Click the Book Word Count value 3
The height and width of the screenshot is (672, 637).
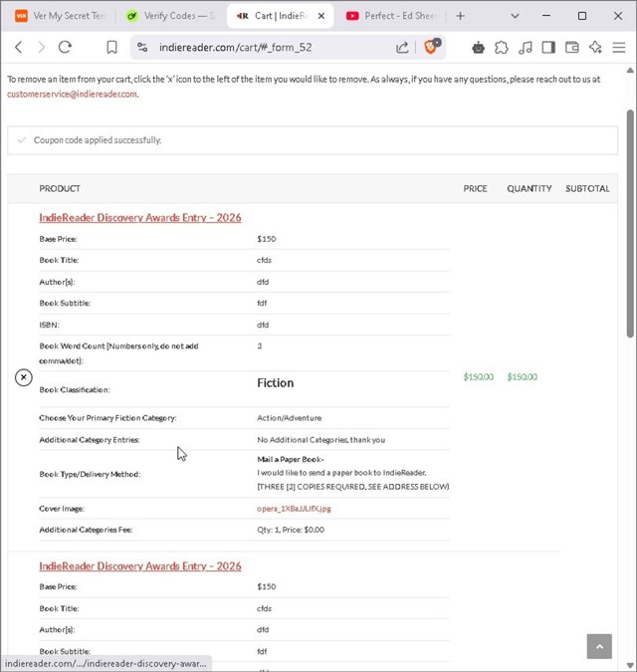(260, 345)
